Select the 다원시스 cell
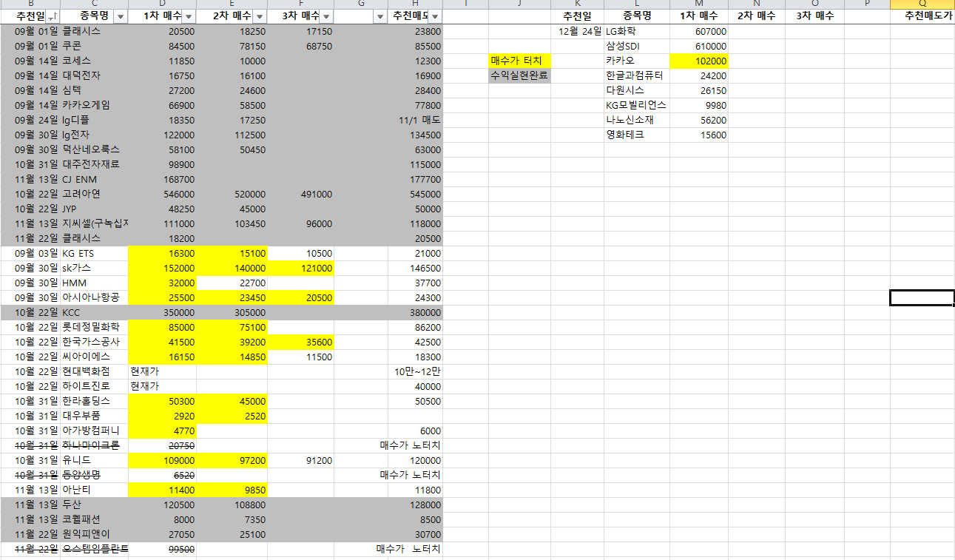 637,90
